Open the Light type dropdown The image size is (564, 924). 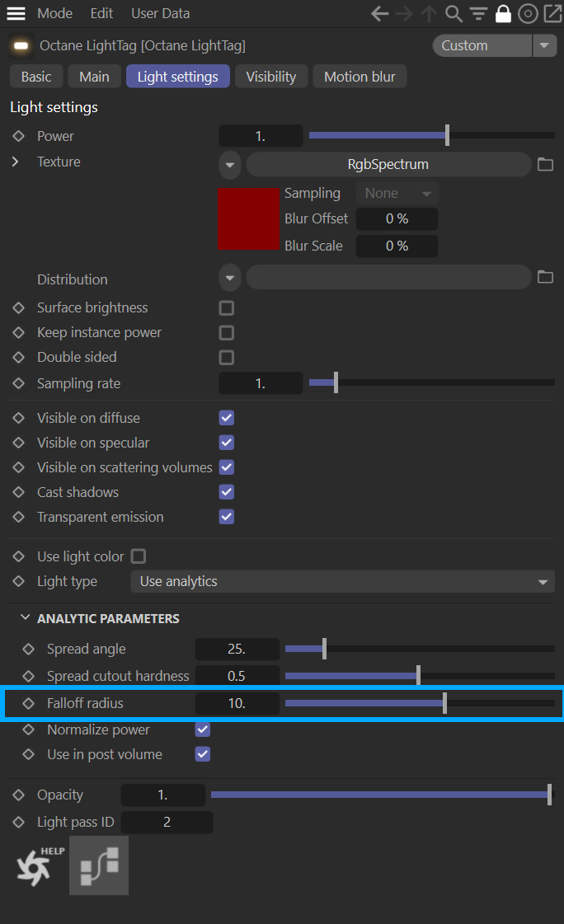[x=342, y=582]
